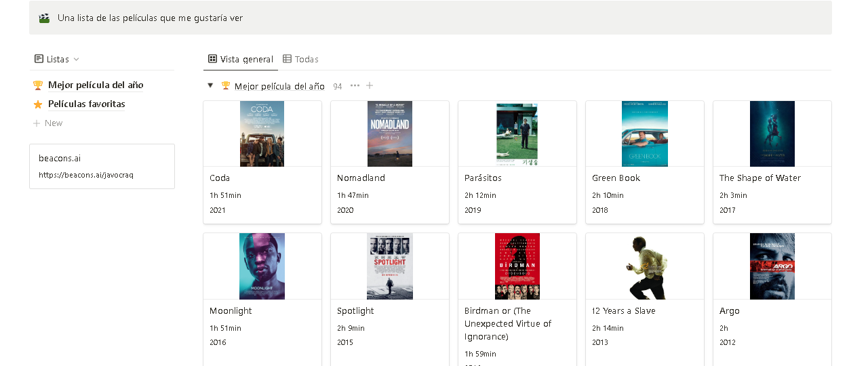Image resolution: width=868 pixels, height=366 pixels.
Task: Click the year 2012 on Argo card
Action: pos(728,342)
